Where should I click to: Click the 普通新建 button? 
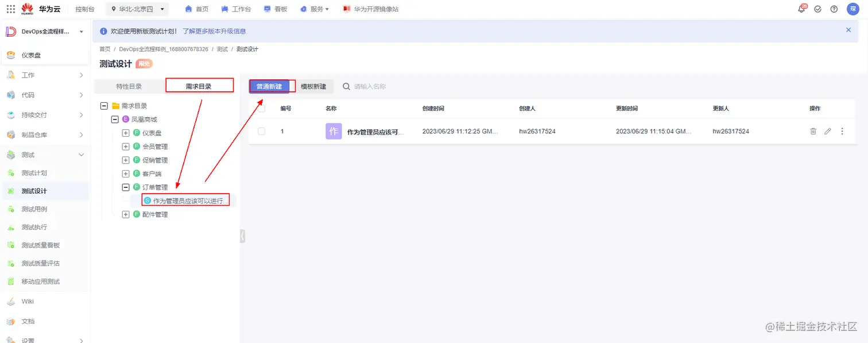click(x=269, y=86)
